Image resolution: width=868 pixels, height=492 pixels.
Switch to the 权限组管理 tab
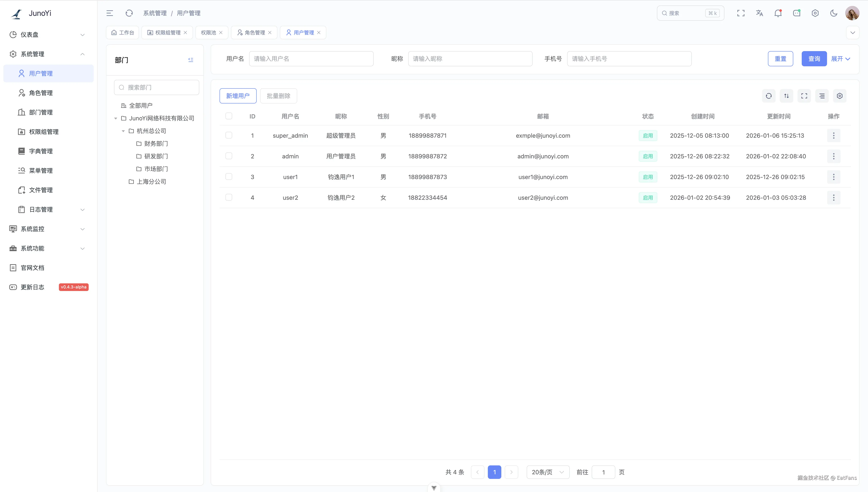coord(168,33)
